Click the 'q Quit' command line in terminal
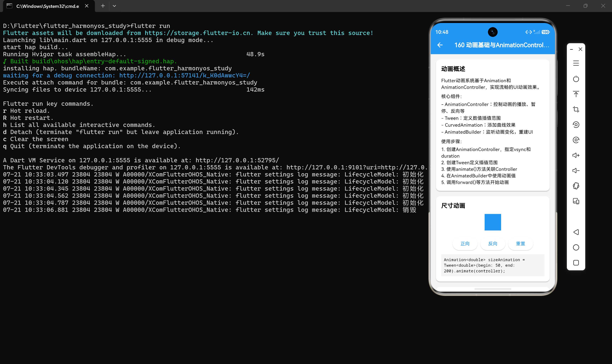 (92, 146)
